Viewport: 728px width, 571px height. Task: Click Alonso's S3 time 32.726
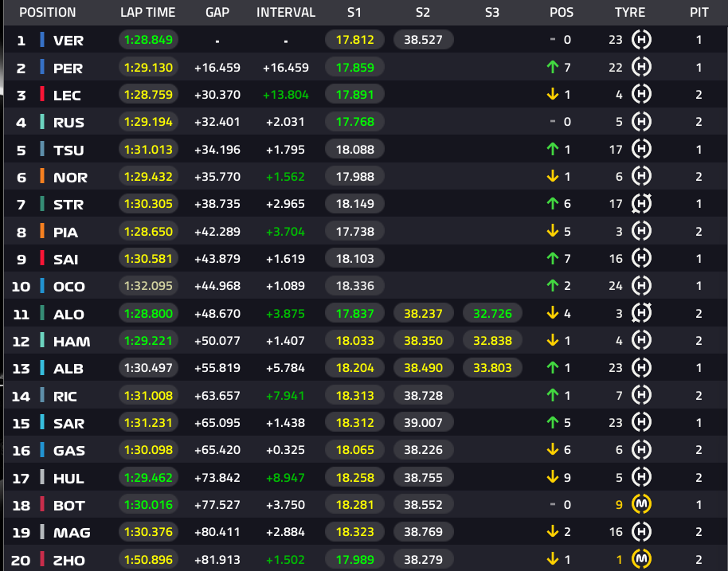click(x=492, y=313)
